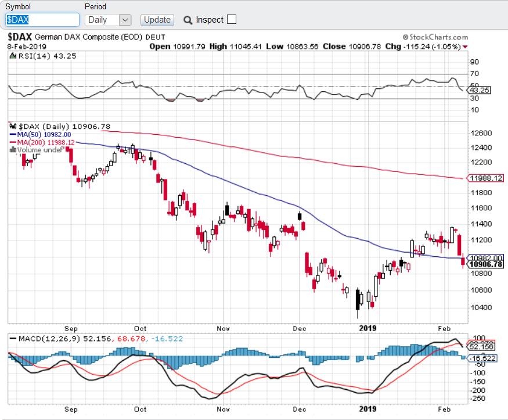Click the 11988.12 MA(200) price tag
The image size is (508, 420).
pos(486,178)
